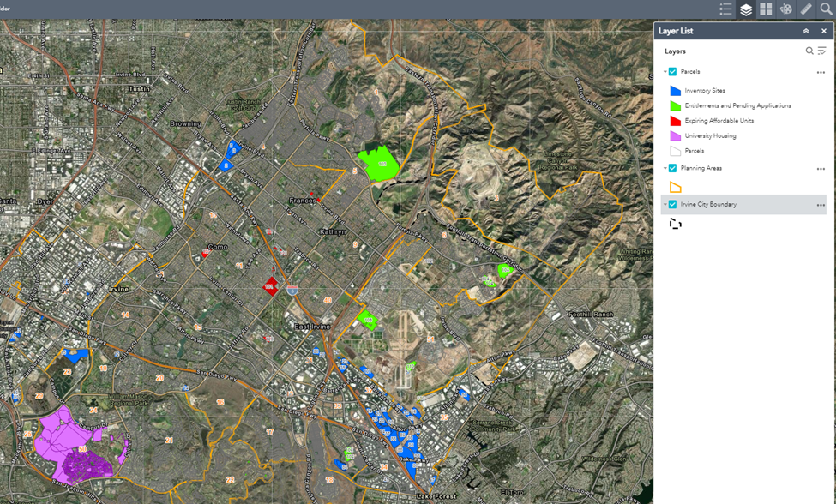Screen dimensions: 836x504
Task: Select the University Housing legend label
Action: pyautogui.click(x=710, y=135)
